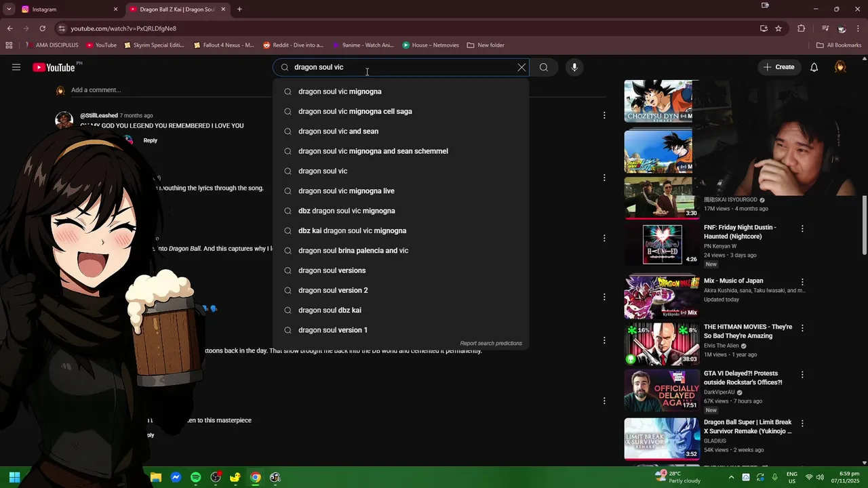This screenshot has height=488, width=868.
Task: Click the address bar with the YouTube URL
Action: [407, 28]
